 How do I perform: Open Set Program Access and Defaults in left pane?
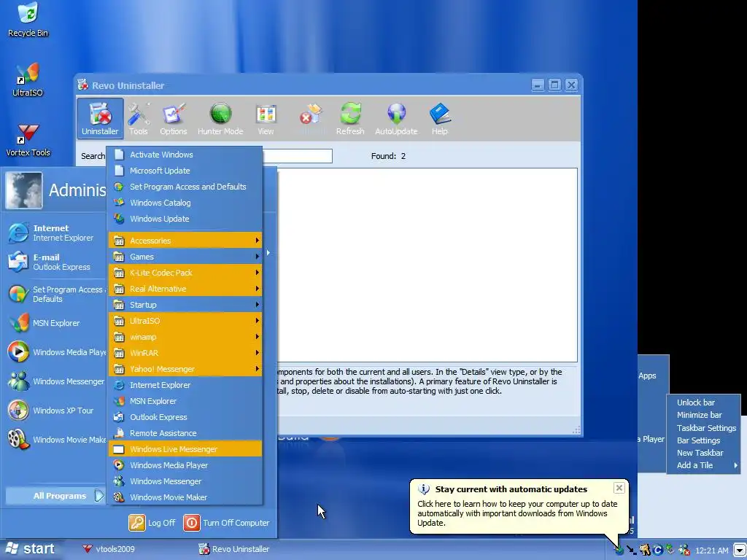pos(56,294)
